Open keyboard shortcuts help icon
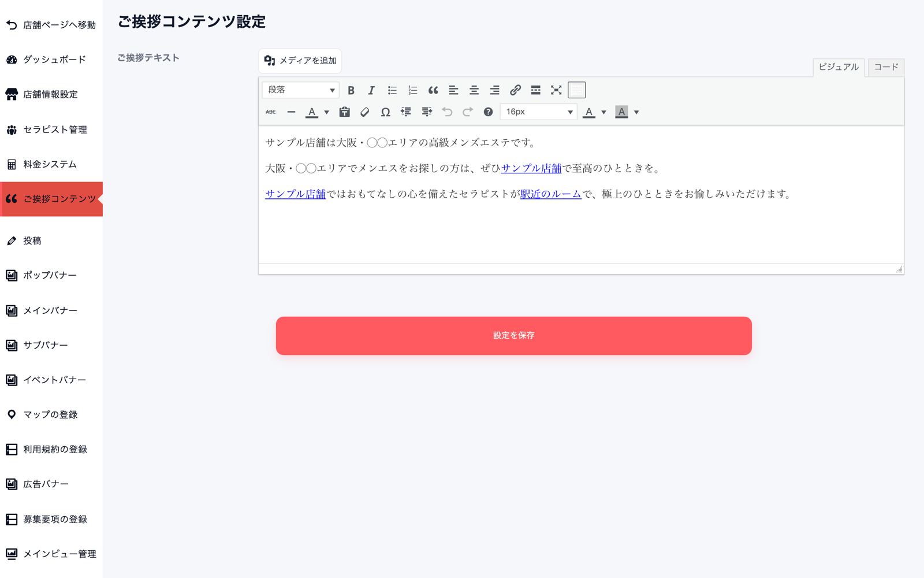Viewport: 924px width, 578px height. pos(488,112)
